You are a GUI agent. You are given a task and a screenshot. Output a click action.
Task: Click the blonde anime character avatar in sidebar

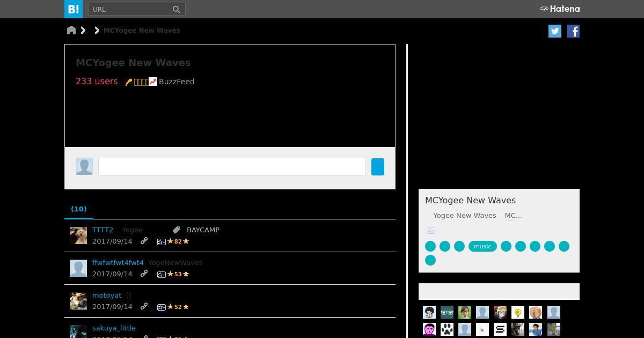coord(500,312)
